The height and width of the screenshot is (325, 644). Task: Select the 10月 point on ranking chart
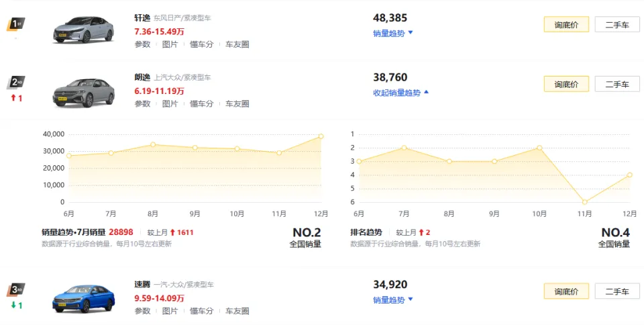pyautogui.click(x=539, y=148)
